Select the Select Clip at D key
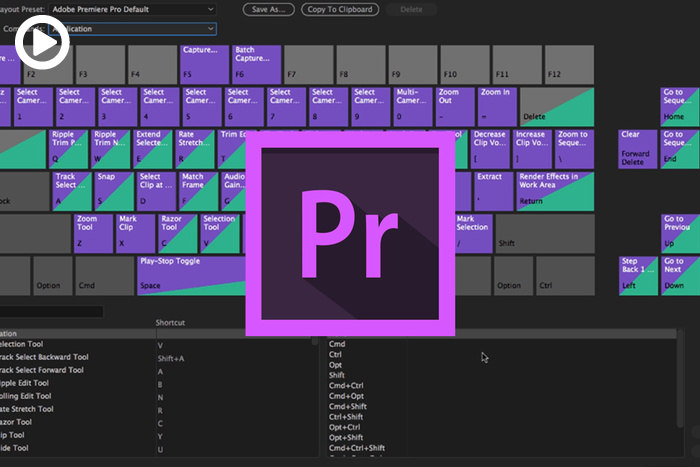 pos(156,192)
